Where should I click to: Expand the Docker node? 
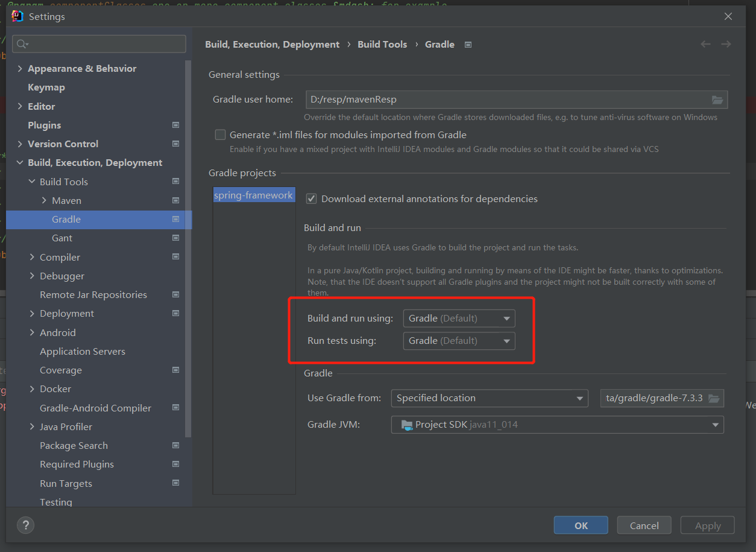click(32, 389)
